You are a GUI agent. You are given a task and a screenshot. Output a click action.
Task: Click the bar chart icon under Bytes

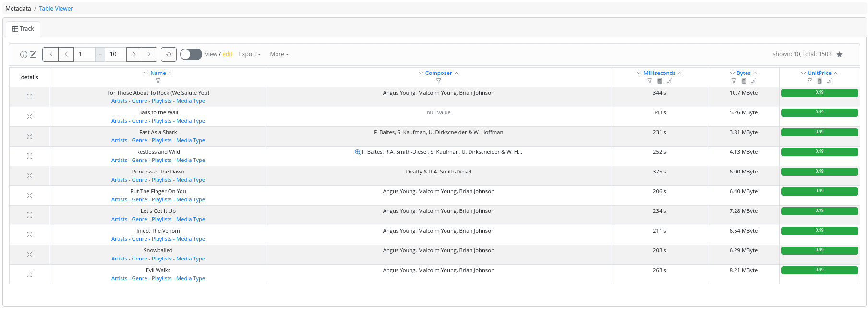[754, 81]
